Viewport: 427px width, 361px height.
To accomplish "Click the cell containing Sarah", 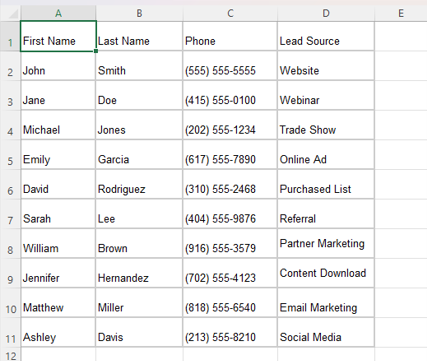I will (58, 214).
